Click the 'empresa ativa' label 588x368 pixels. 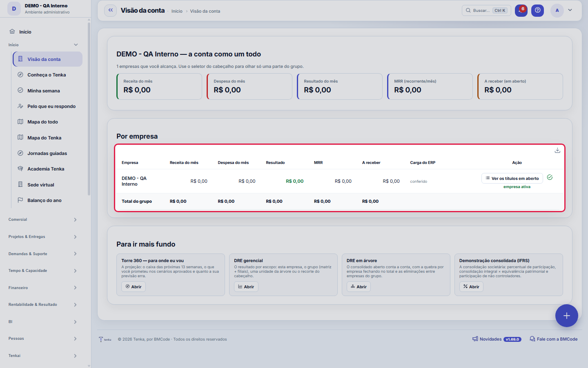pyautogui.click(x=517, y=187)
